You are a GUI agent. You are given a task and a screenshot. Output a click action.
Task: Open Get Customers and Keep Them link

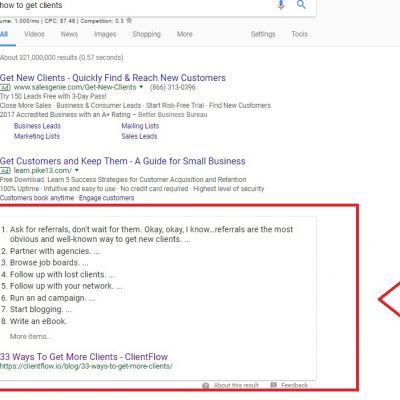click(123, 161)
